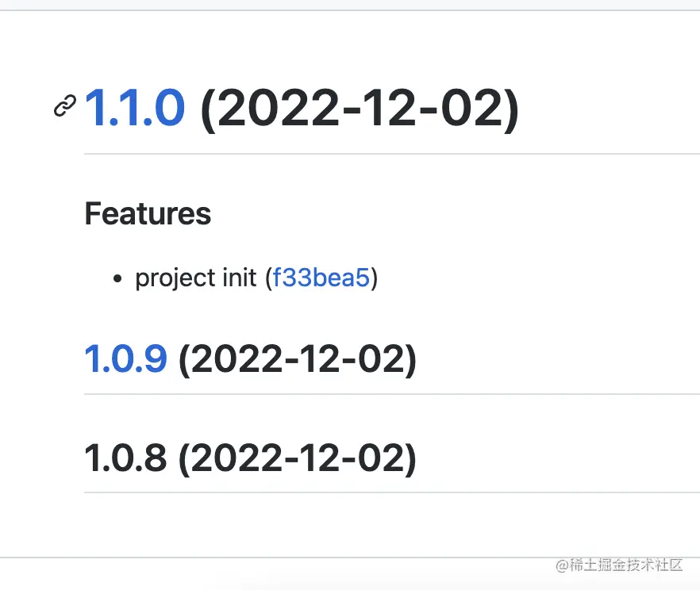Click the anchor link icon beside 1.1.0
Screen dimensions: 700x590
coord(65,106)
